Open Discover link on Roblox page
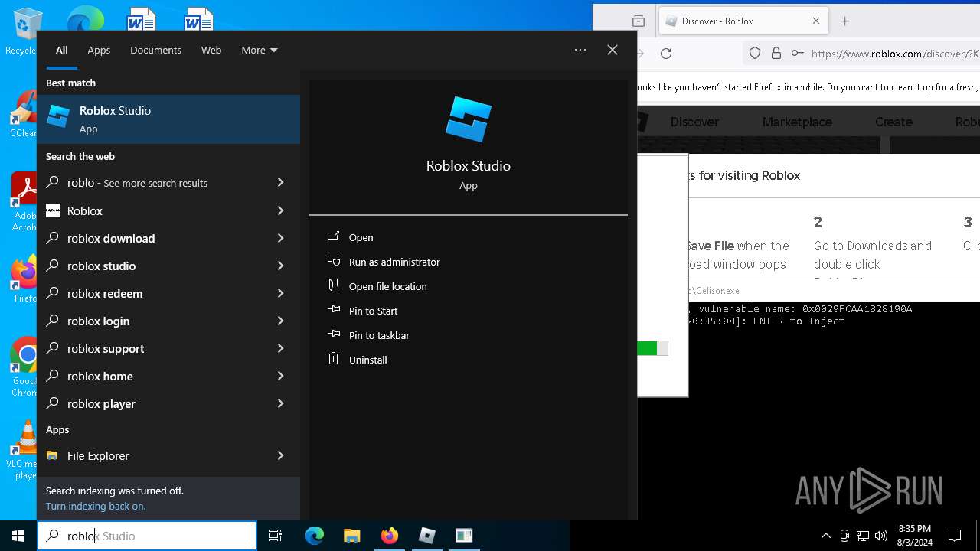Image resolution: width=980 pixels, height=551 pixels. pos(694,122)
